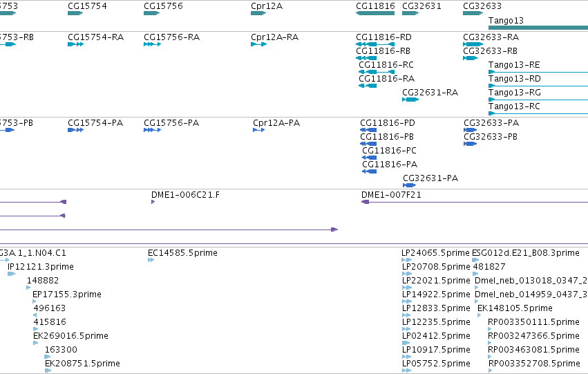The image size is (588, 374).
Task: Select transcript Tango13-RD
Action: point(515,79)
